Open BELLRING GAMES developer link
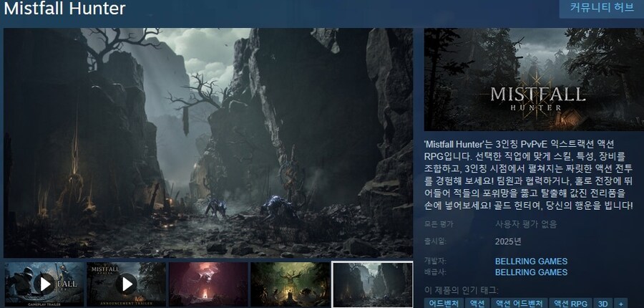Image resolution: width=644 pixels, height=308 pixels. point(531,261)
